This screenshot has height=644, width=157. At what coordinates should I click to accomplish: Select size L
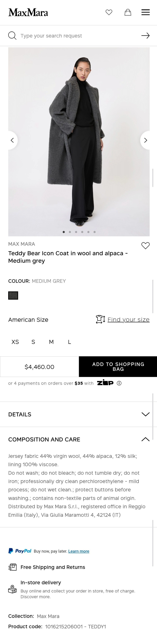pos(69,342)
